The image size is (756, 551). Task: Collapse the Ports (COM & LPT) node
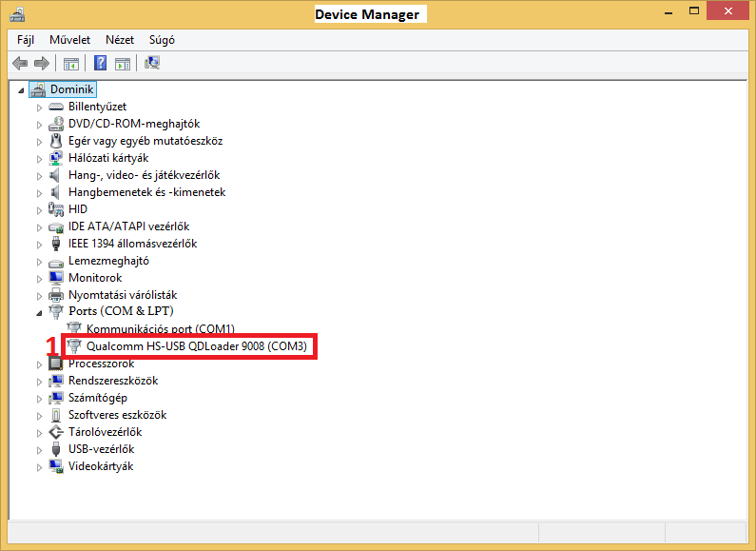[x=40, y=312]
